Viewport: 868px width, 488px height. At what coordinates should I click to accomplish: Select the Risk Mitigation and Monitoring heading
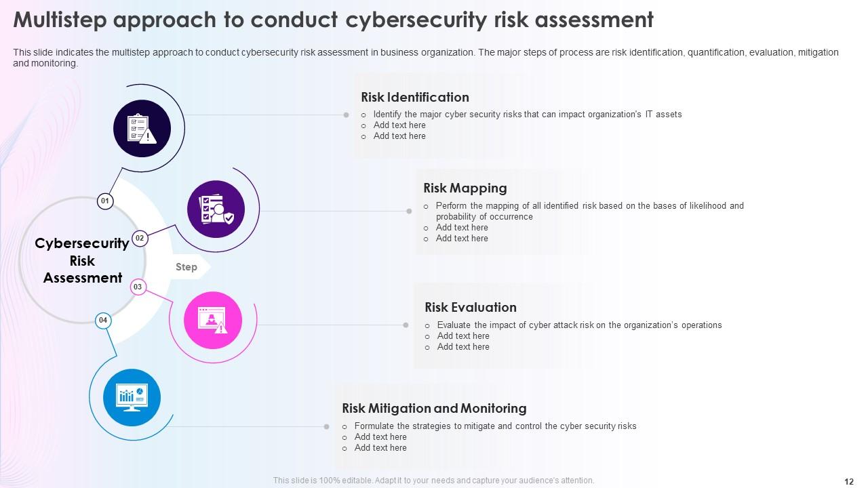(434, 409)
